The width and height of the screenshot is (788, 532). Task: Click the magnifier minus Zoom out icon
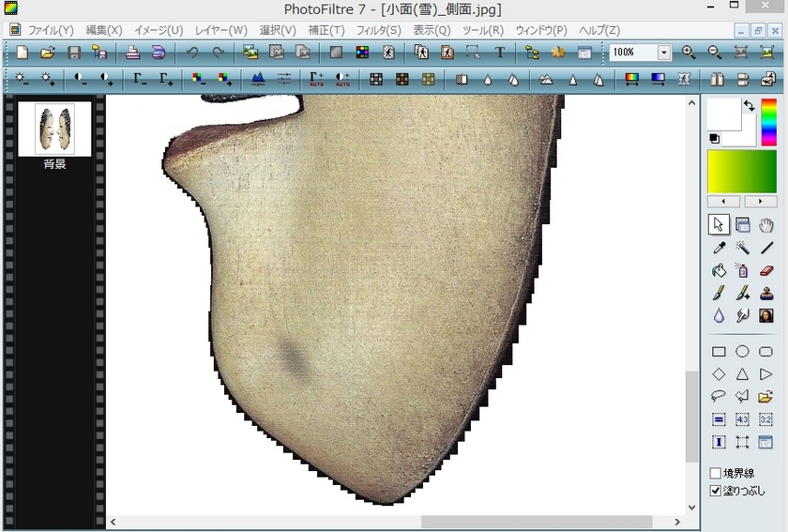[x=715, y=53]
